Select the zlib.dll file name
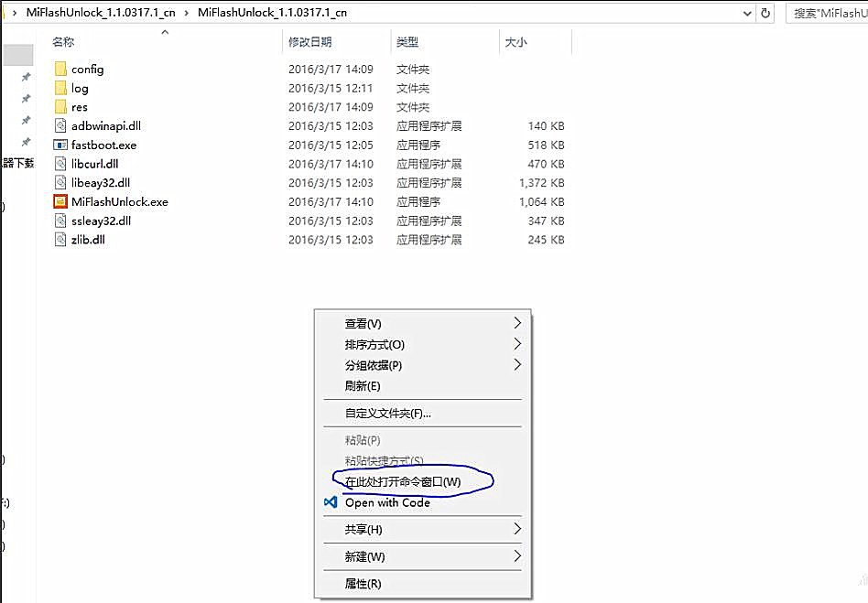Image resolution: width=868 pixels, height=603 pixels. tap(88, 240)
